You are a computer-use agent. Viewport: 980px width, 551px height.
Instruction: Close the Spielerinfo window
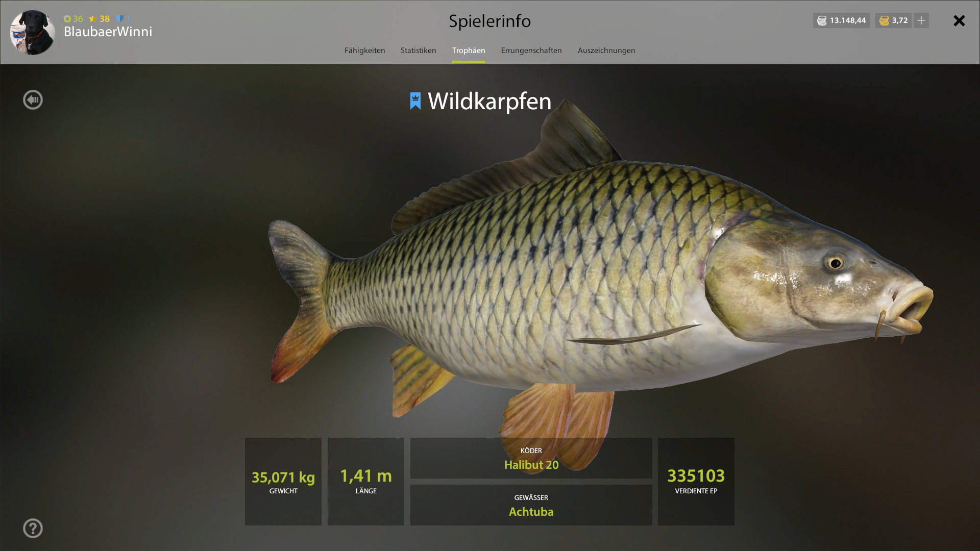pyautogui.click(x=959, y=20)
